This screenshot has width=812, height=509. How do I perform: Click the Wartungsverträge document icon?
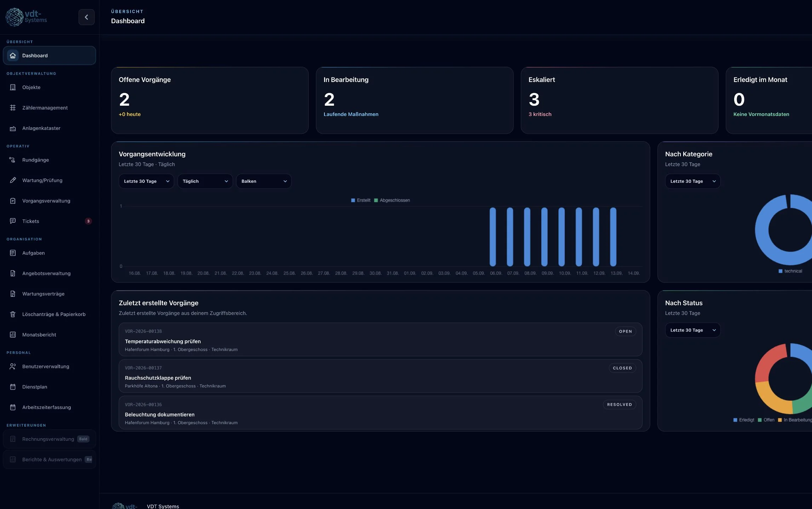pyautogui.click(x=13, y=294)
